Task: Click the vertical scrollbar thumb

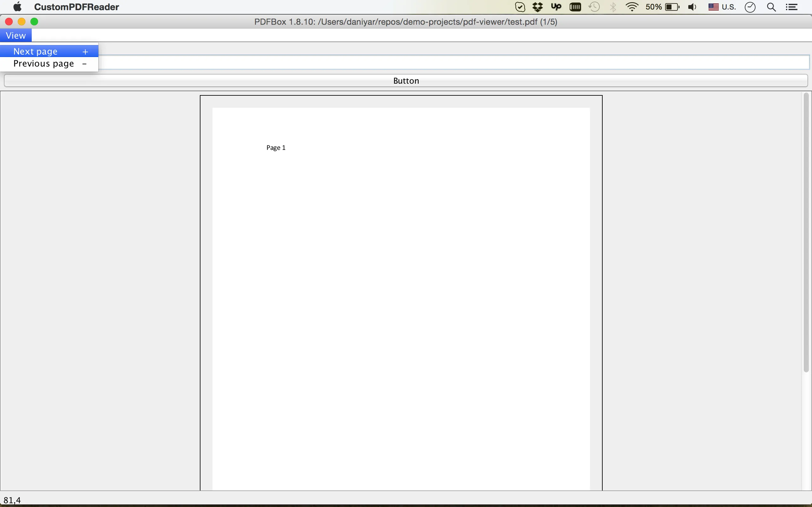Action: click(806, 233)
